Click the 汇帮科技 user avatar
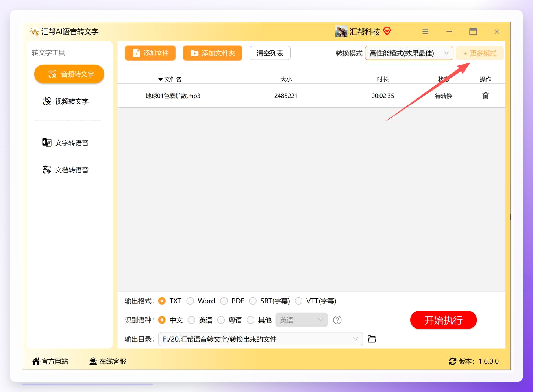 coord(341,31)
